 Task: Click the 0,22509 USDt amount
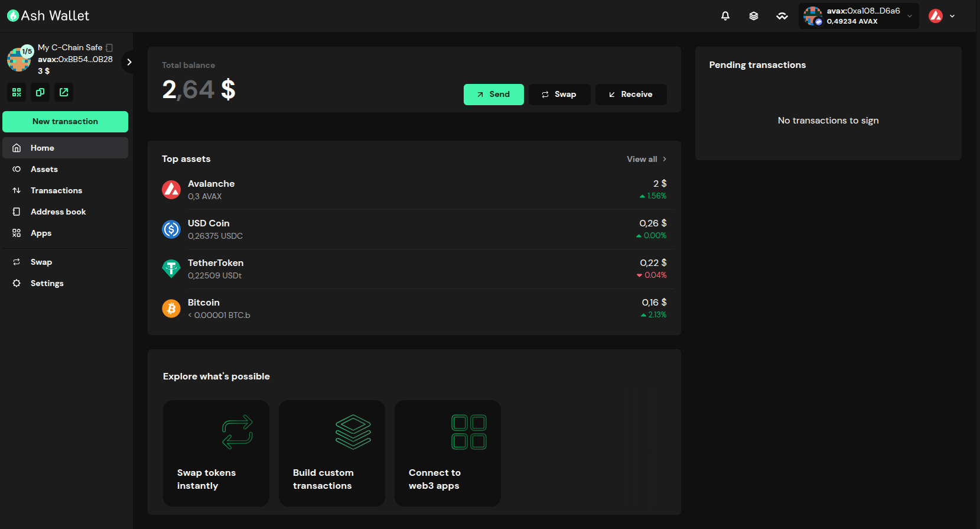(x=214, y=275)
